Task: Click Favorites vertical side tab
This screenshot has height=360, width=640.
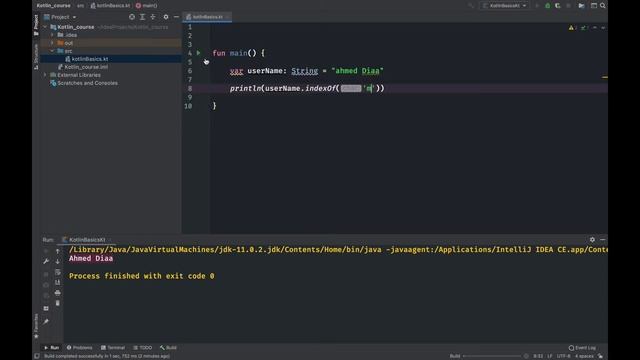Action: coord(36,326)
